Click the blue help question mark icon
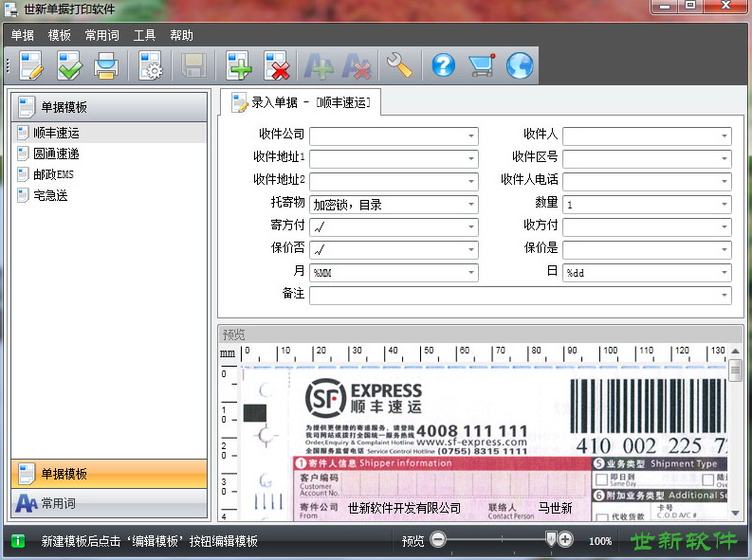The width and height of the screenshot is (752, 560). (x=443, y=65)
